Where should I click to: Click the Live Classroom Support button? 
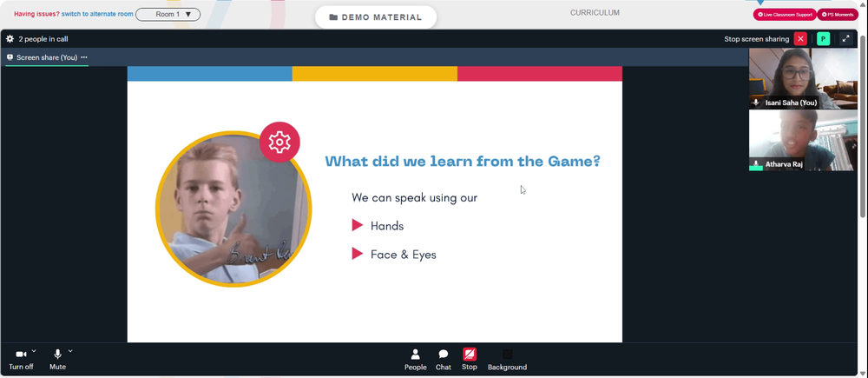tap(785, 15)
